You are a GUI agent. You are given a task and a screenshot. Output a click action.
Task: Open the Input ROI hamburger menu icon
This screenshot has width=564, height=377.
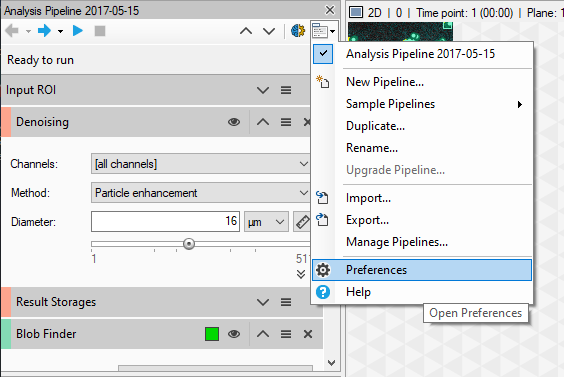(286, 90)
